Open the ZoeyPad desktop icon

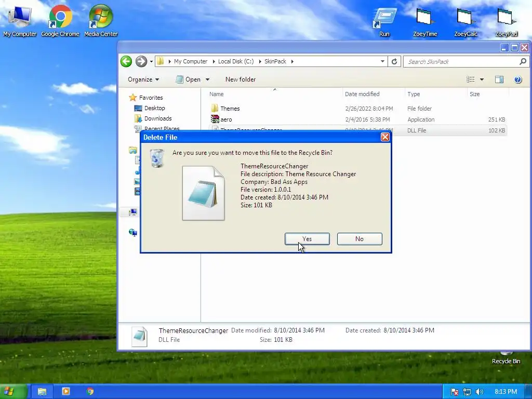(x=506, y=22)
